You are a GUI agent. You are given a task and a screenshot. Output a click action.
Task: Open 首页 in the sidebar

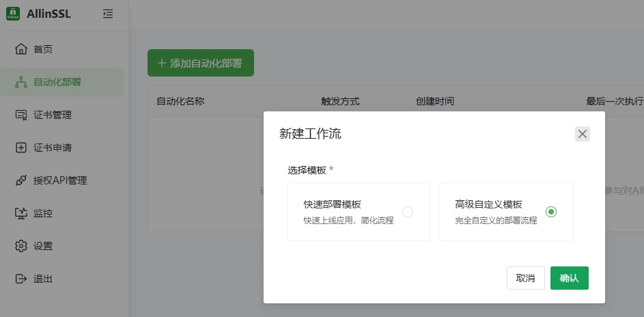61,49
